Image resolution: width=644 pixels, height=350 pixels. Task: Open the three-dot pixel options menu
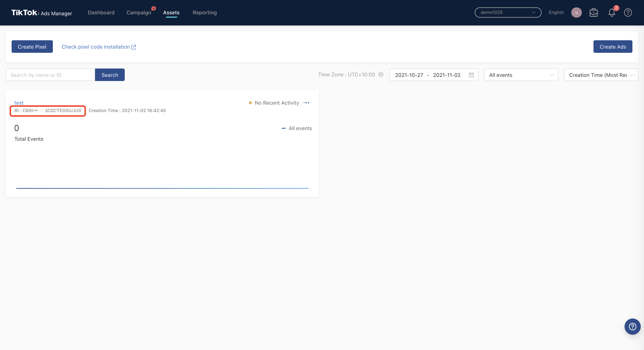(306, 103)
